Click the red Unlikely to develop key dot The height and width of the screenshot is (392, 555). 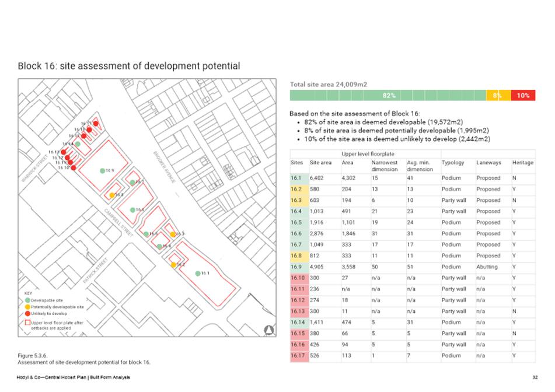[x=27, y=313]
